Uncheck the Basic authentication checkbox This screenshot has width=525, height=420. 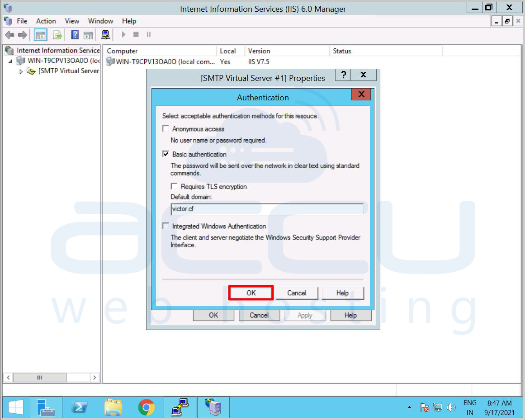166,154
